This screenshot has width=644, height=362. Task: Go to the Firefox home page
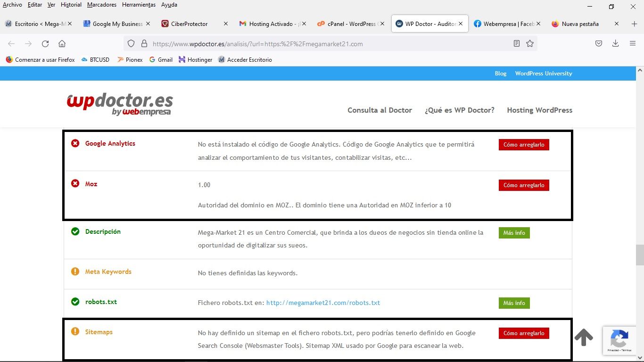coord(62,44)
